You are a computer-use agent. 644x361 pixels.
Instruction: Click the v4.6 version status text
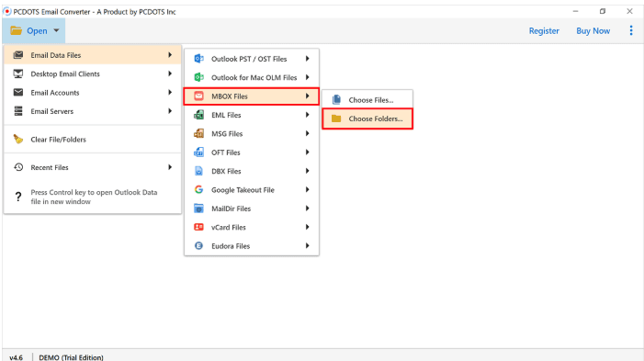pyautogui.click(x=16, y=357)
